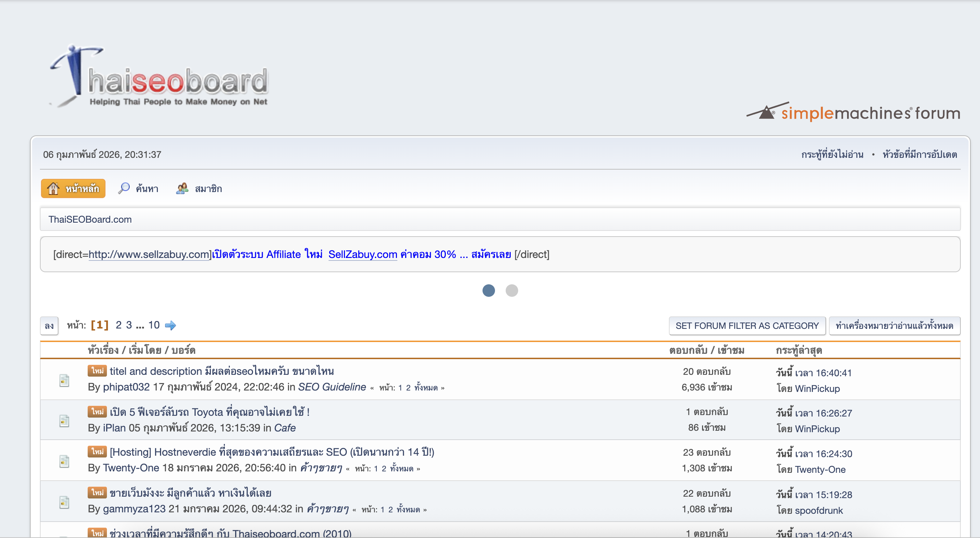The image size is (980, 538).
Task: Select the second gray carousel dot
Action: click(x=511, y=291)
